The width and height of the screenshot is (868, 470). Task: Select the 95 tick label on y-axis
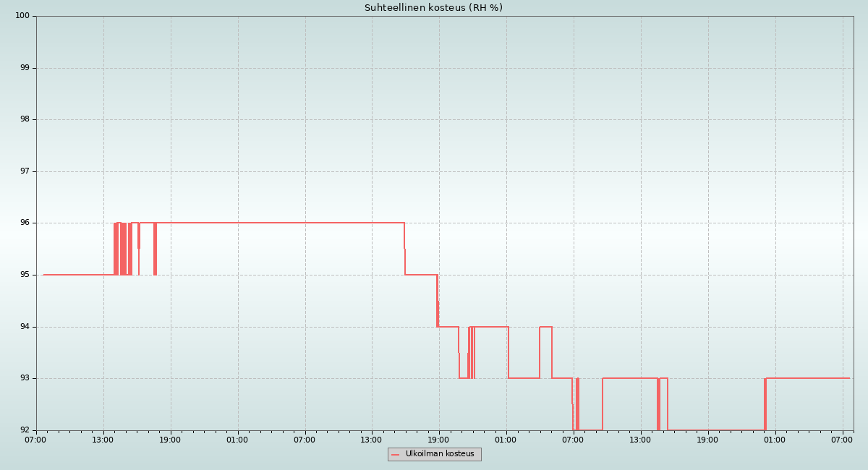point(24,275)
